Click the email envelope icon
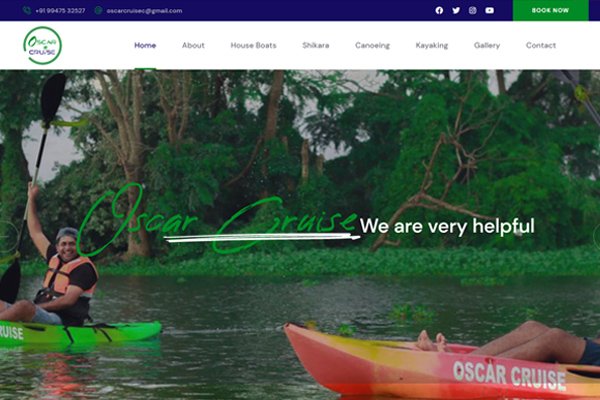This screenshot has height=400, width=600. coord(98,10)
